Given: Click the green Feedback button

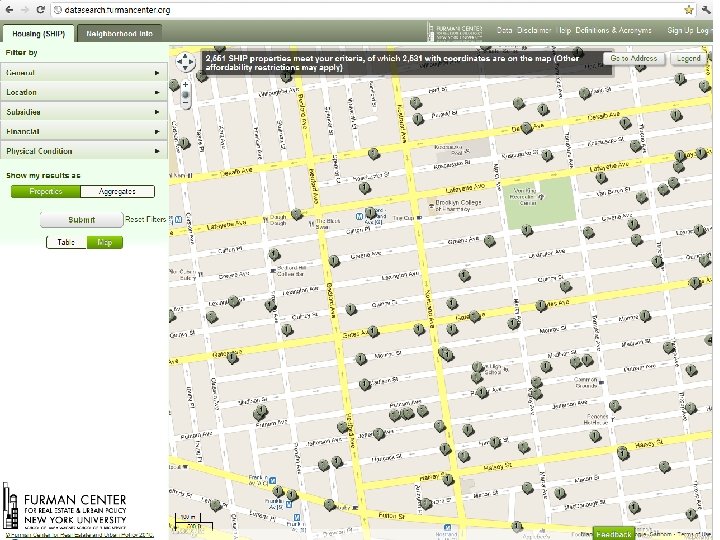Looking at the screenshot, I should click(x=613, y=534).
